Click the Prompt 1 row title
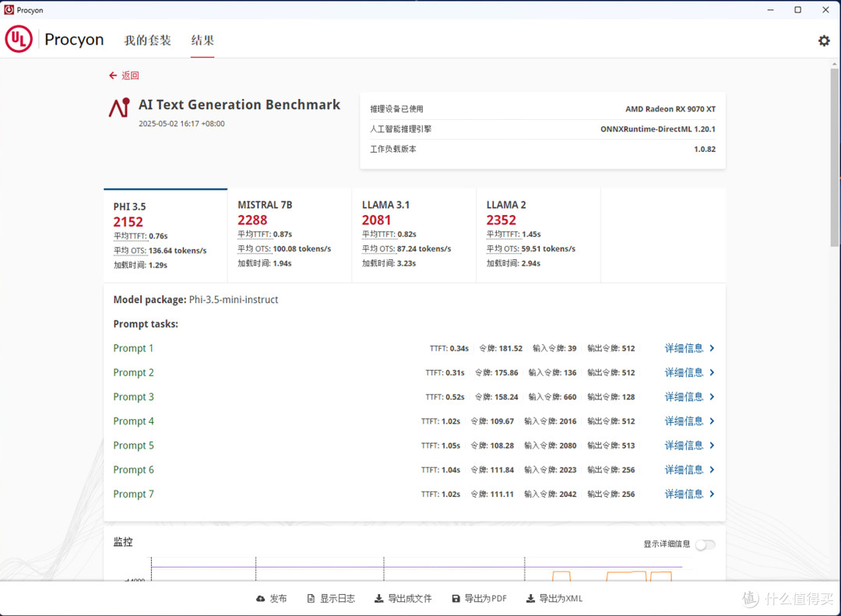The width and height of the screenshot is (841, 616). pos(133,348)
